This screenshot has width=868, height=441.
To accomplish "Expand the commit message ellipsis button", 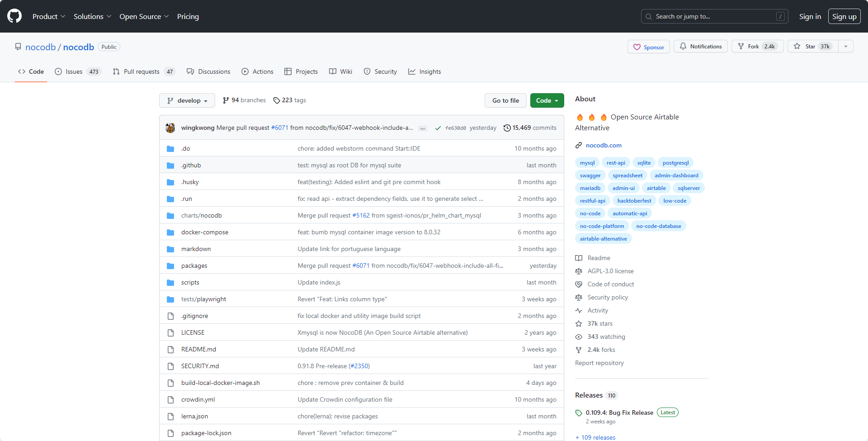I will [423, 128].
